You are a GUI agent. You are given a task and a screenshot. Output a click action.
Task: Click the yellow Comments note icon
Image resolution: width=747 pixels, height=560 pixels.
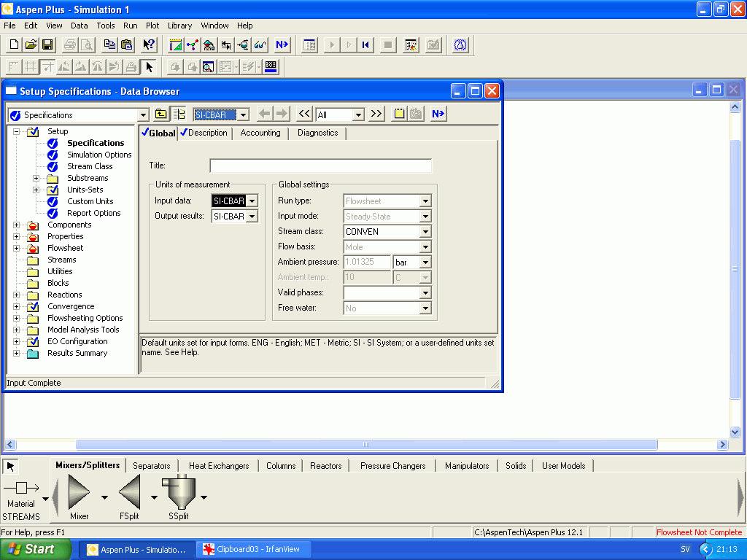tap(399, 114)
